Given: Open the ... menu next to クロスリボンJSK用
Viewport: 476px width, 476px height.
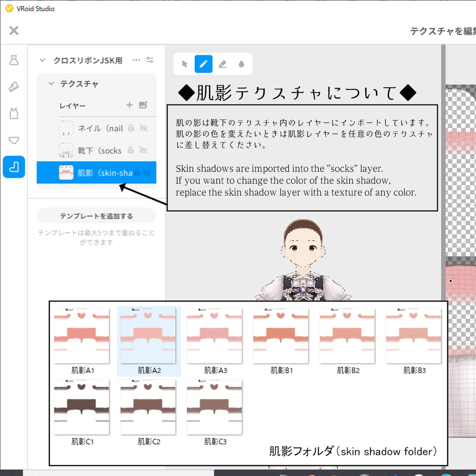Looking at the screenshot, I should tap(136, 59).
